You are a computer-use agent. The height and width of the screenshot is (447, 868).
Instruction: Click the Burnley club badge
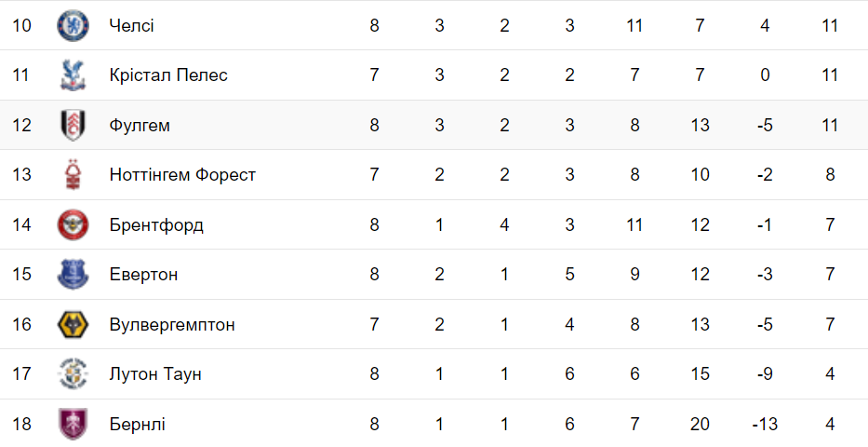pyautogui.click(x=72, y=424)
